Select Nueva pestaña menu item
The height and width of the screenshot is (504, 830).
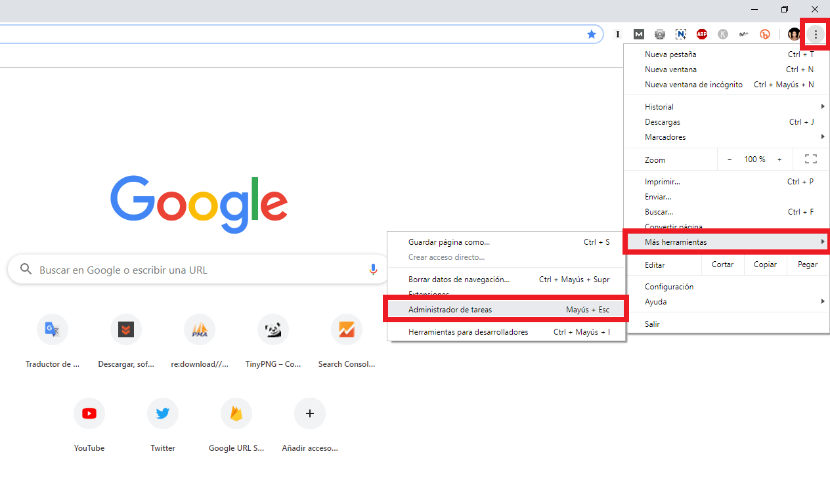coord(726,54)
